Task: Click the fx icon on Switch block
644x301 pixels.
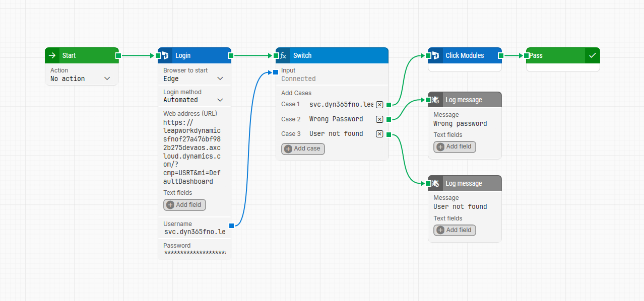Action: pos(283,55)
